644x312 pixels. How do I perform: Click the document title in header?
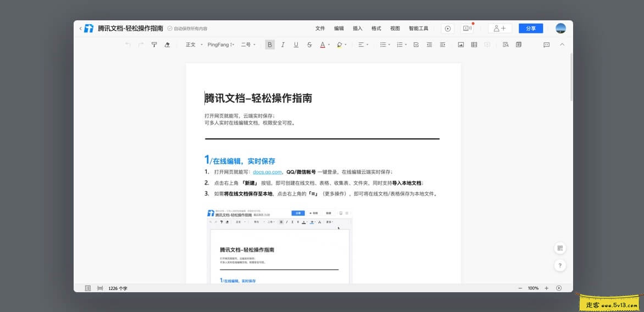pyautogui.click(x=130, y=29)
